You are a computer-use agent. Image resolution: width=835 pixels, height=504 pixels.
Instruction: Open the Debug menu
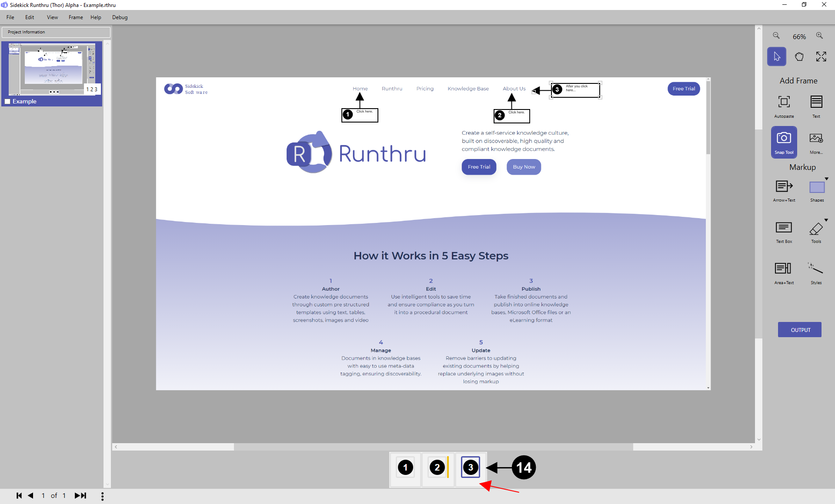pos(120,17)
